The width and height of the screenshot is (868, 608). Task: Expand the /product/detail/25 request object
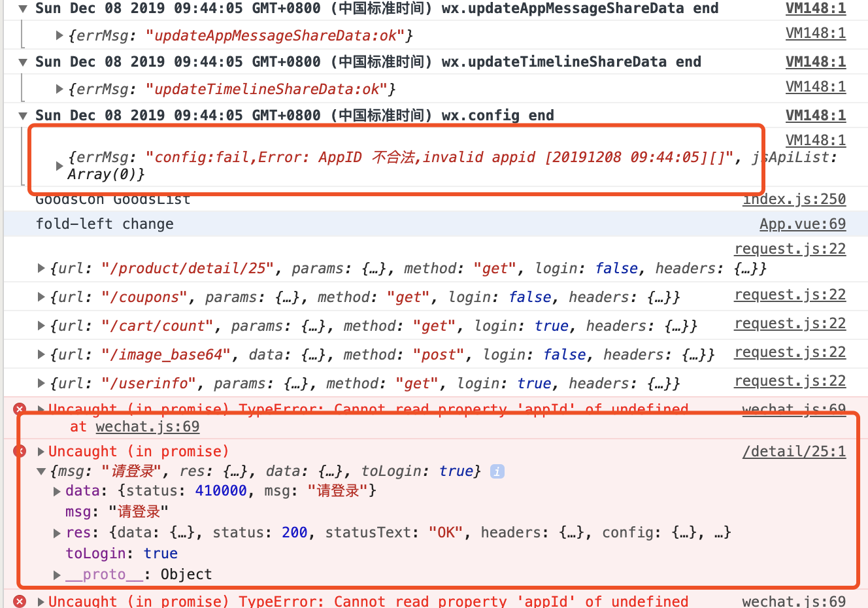click(41, 268)
